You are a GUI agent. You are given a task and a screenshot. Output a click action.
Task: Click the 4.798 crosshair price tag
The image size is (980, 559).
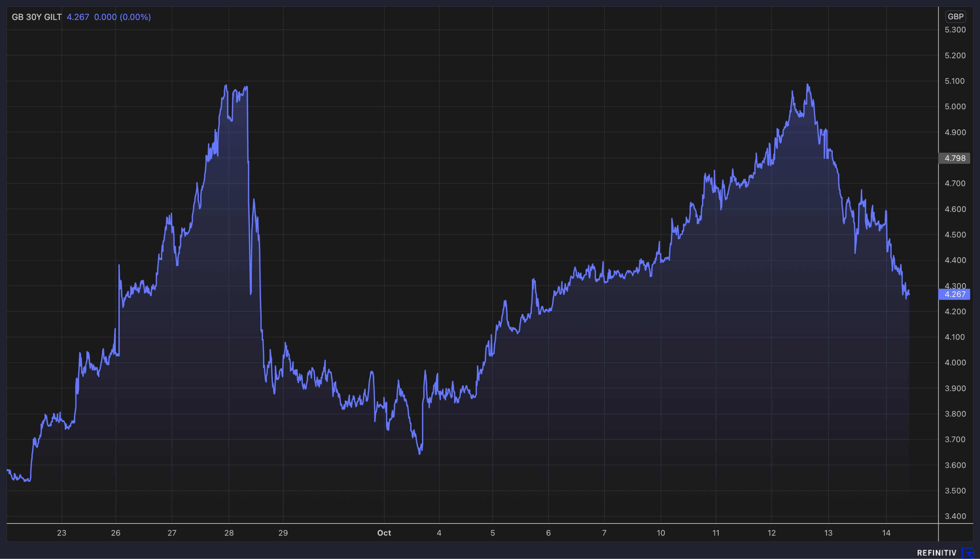pos(954,158)
